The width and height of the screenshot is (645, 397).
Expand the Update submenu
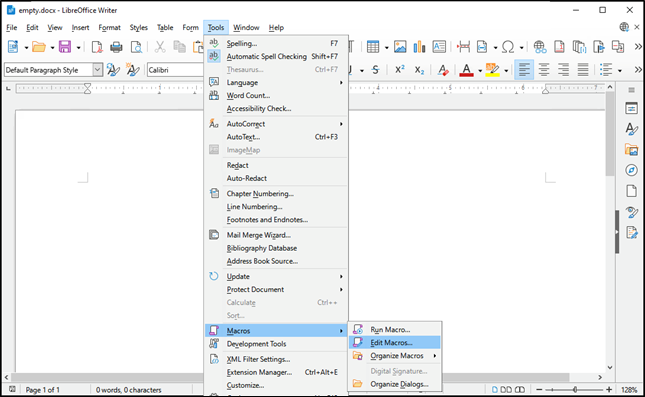pyautogui.click(x=276, y=276)
